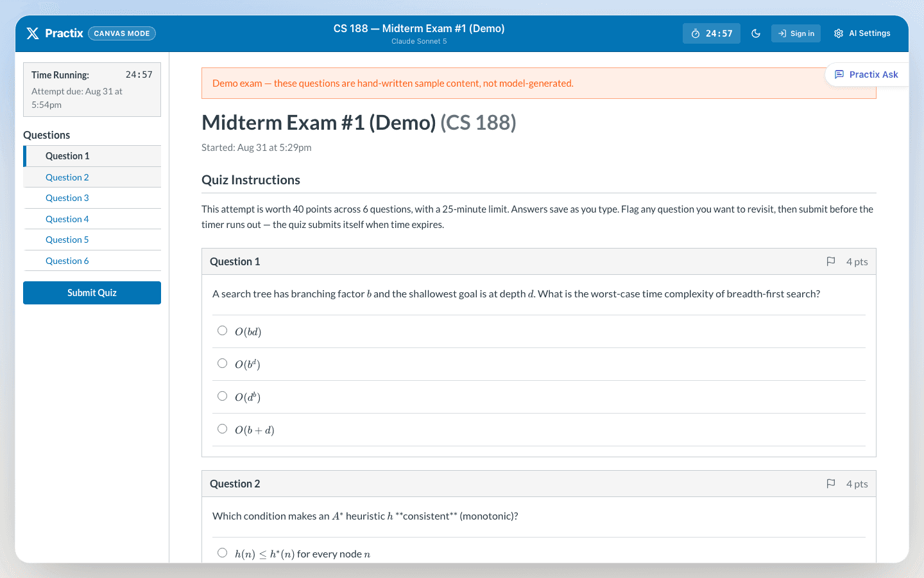Click the Sign in button

tap(796, 33)
